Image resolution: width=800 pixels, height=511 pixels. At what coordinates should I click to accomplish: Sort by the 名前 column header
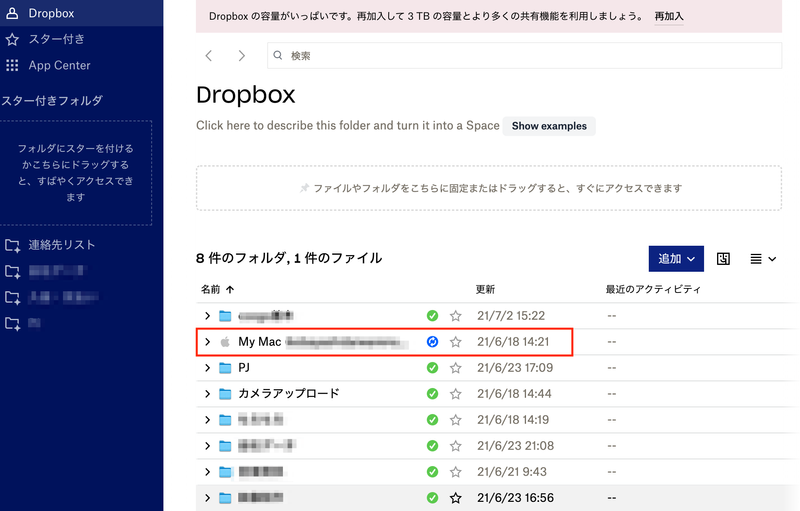(211, 290)
